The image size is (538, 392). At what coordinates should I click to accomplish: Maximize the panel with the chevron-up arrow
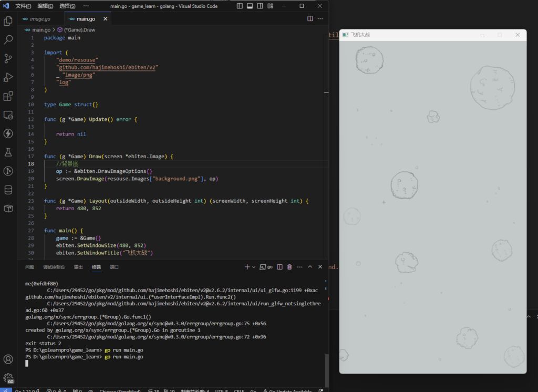[310, 267]
